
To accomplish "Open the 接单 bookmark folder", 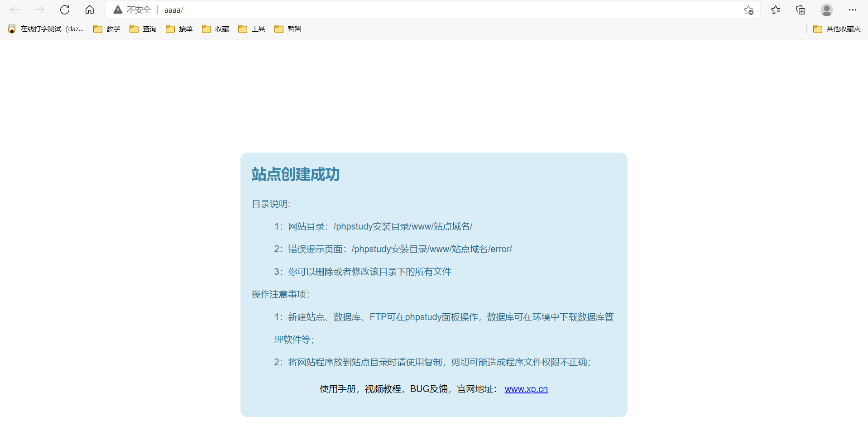I will 179,29.
